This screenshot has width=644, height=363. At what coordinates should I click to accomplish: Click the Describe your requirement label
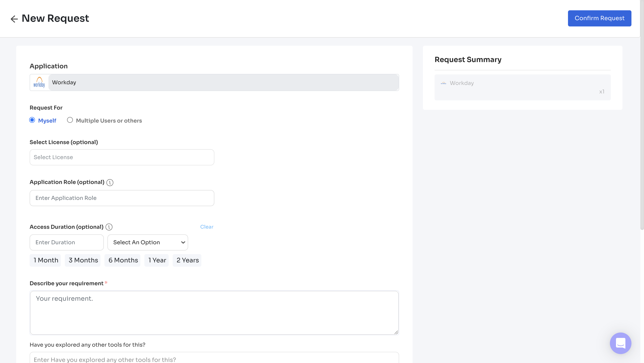[x=66, y=283]
